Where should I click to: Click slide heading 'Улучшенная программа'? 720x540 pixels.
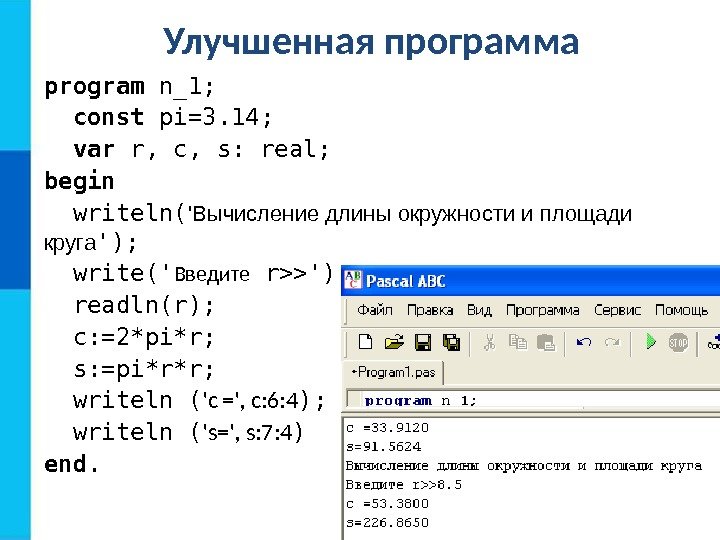point(371,42)
